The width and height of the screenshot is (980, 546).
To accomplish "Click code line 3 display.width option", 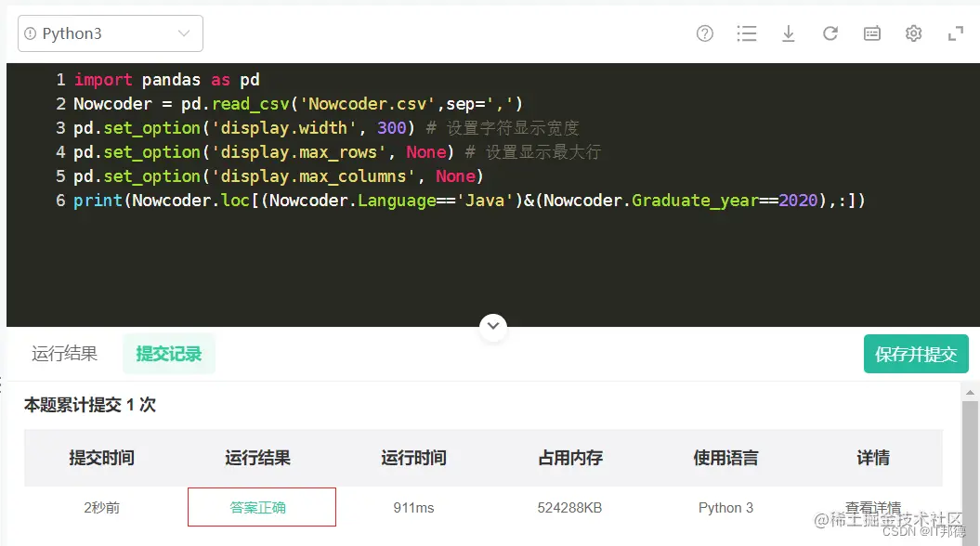I will coord(326,128).
